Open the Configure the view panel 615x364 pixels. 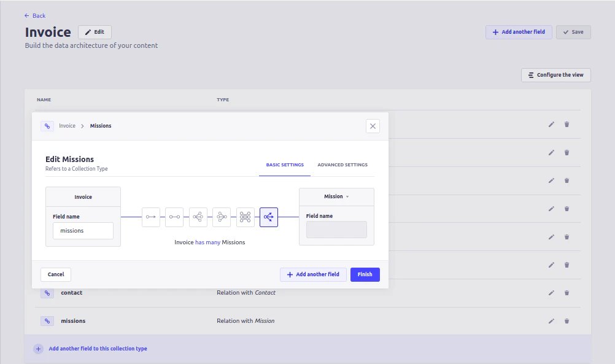coord(555,74)
